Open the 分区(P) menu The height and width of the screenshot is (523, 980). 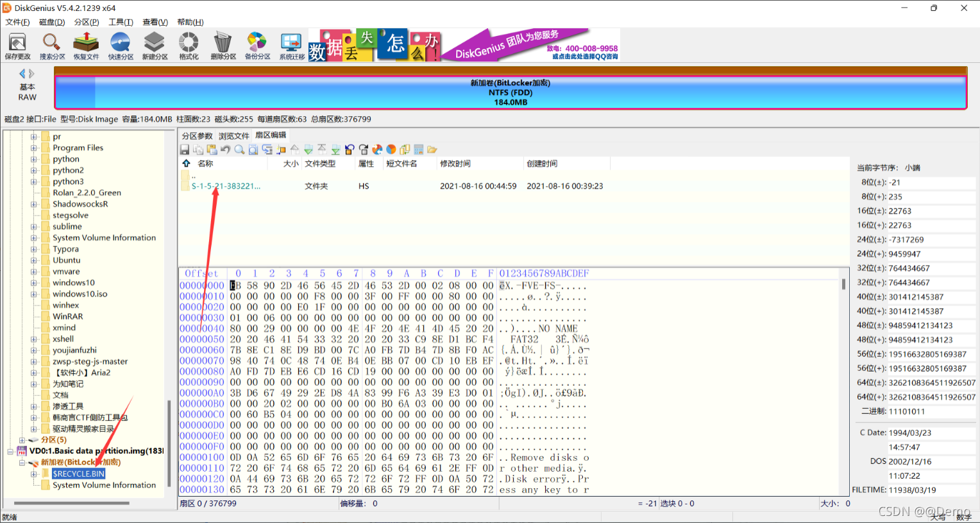pyautogui.click(x=87, y=22)
